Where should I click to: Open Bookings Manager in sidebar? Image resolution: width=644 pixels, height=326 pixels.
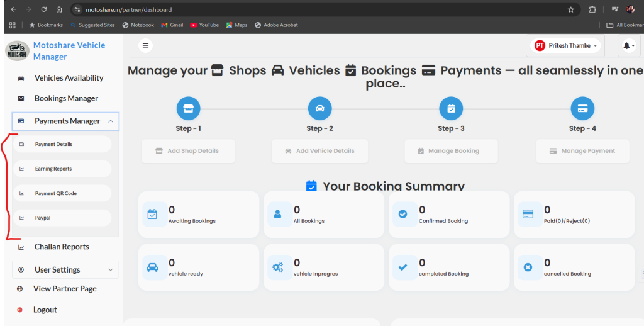point(66,98)
